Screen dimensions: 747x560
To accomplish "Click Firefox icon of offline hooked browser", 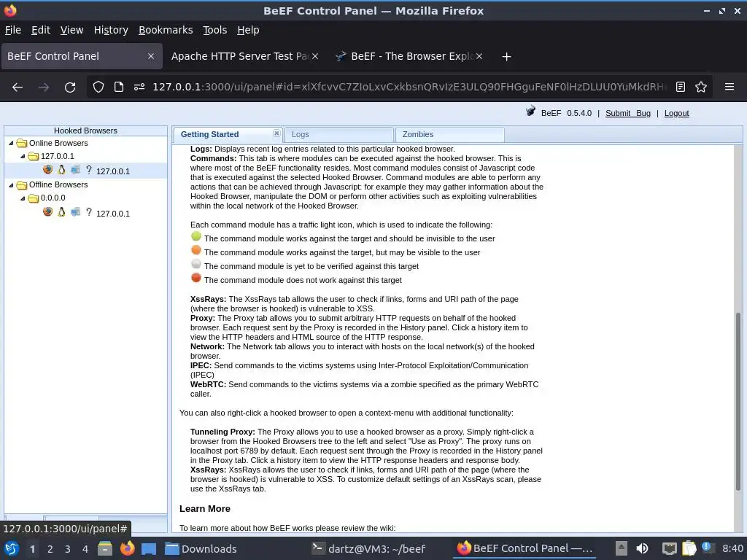I will tap(47, 211).
